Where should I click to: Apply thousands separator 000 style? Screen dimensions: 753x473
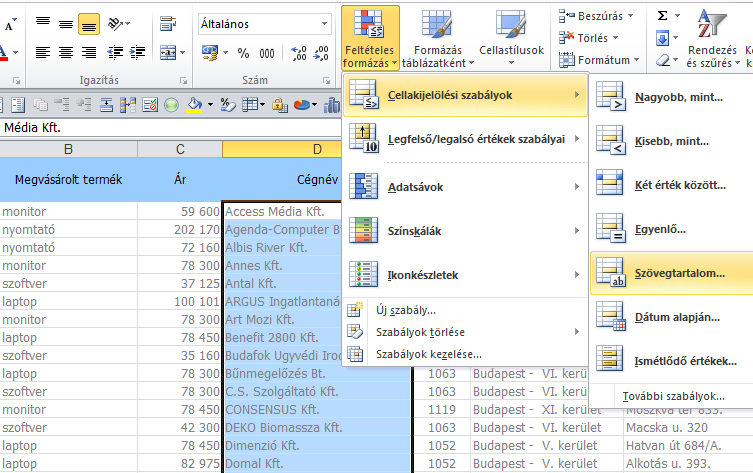click(x=267, y=53)
